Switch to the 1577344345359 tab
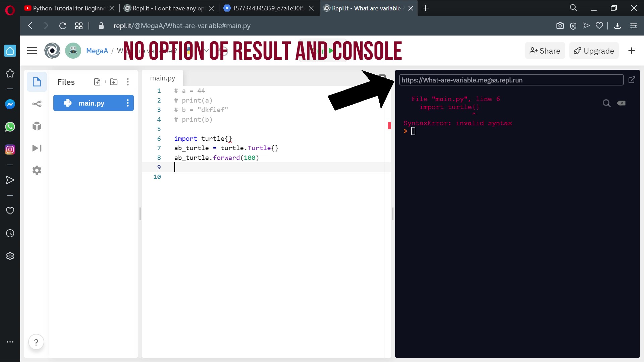The height and width of the screenshot is (362, 644). (x=268, y=8)
